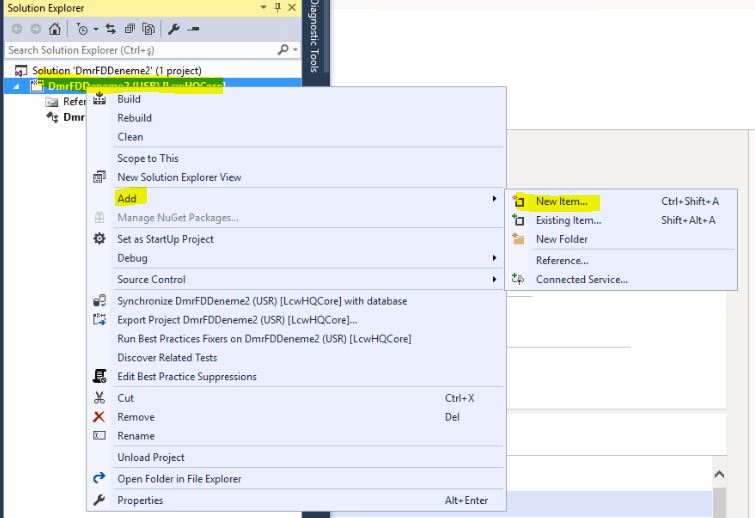
Task: Click the Rename icon
Action: [x=99, y=435]
